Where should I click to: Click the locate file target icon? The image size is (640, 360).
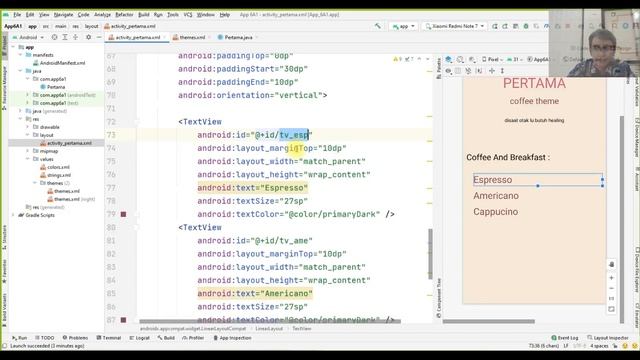pyautogui.click(x=54, y=37)
